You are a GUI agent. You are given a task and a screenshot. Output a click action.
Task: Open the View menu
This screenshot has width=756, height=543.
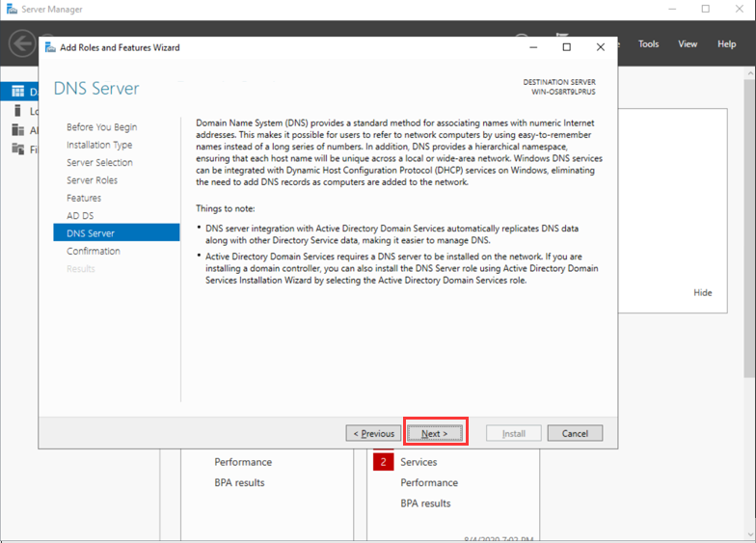[688, 43]
